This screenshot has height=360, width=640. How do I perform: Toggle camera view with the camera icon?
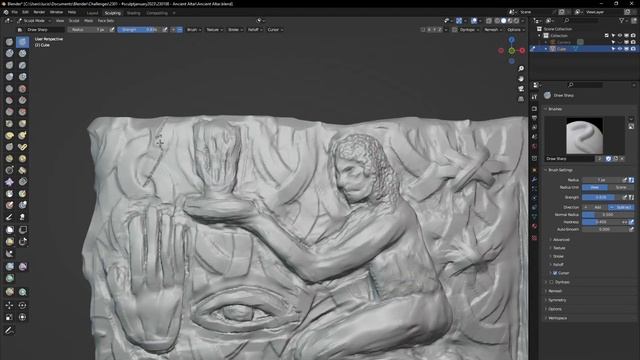point(521,89)
